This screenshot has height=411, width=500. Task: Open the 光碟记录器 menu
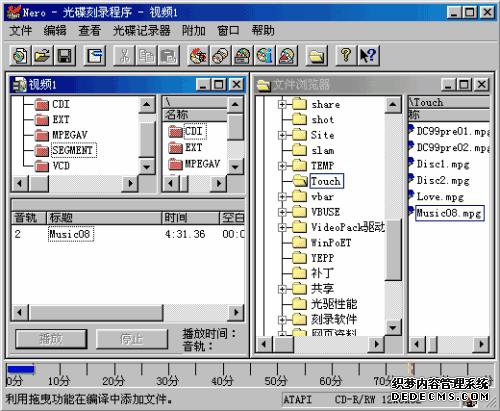tap(141, 31)
